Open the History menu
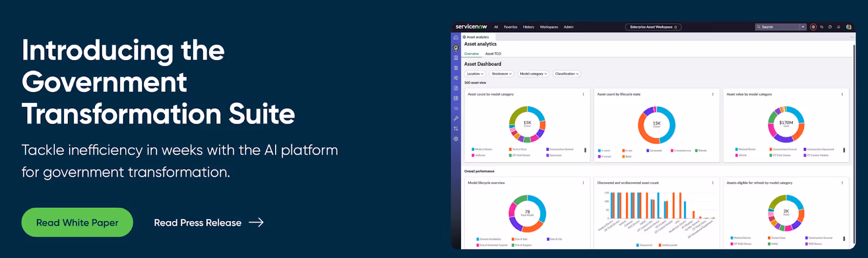This screenshot has width=868, height=258. [528, 27]
